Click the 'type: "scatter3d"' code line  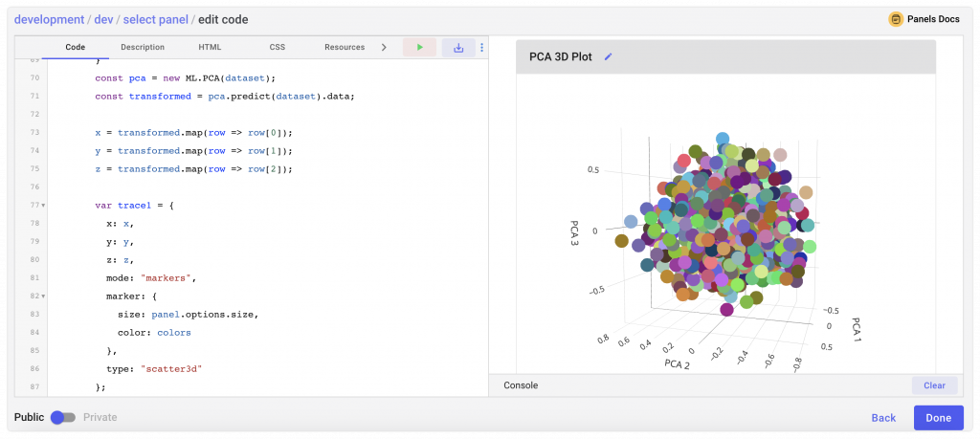point(154,369)
